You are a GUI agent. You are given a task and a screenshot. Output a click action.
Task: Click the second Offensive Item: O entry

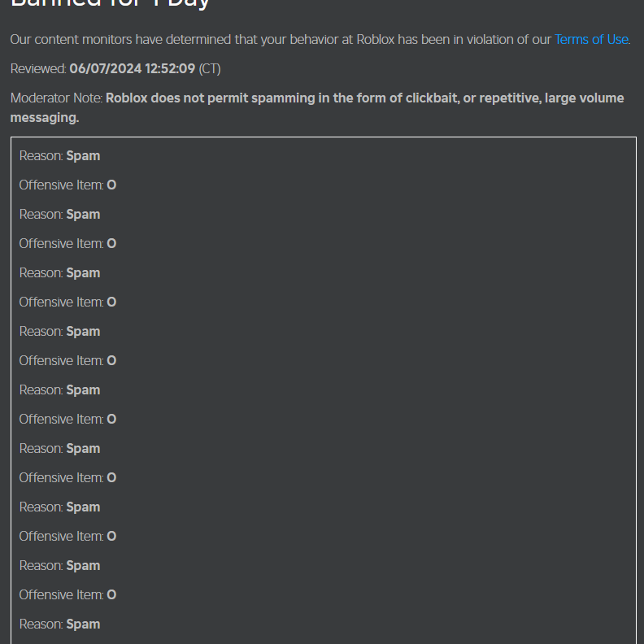tap(67, 244)
